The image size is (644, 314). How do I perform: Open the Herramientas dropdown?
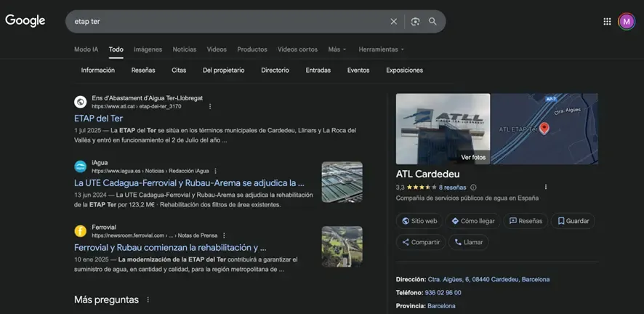pos(381,49)
